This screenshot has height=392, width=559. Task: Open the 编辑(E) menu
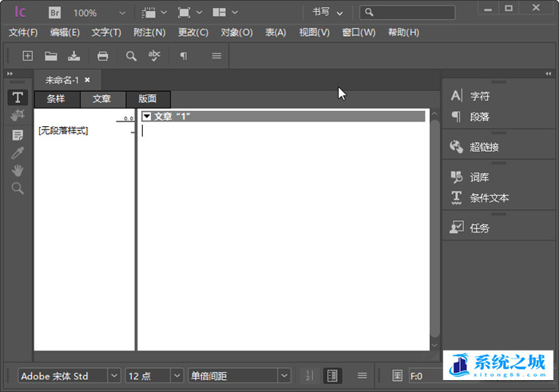pyautogui.click(x=65, y=33)
